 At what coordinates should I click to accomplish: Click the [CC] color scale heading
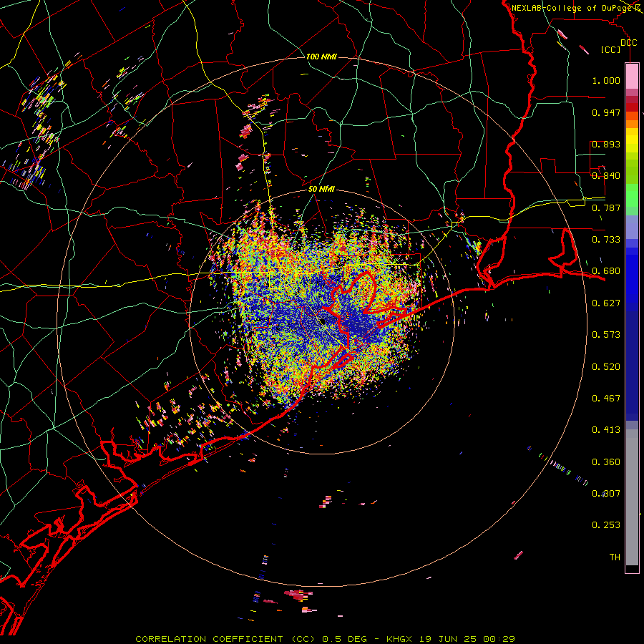click(x=610, y=49)
